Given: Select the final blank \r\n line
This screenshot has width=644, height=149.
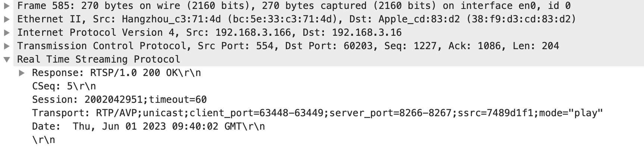Looking at the screenshot, I should (43, 140).
